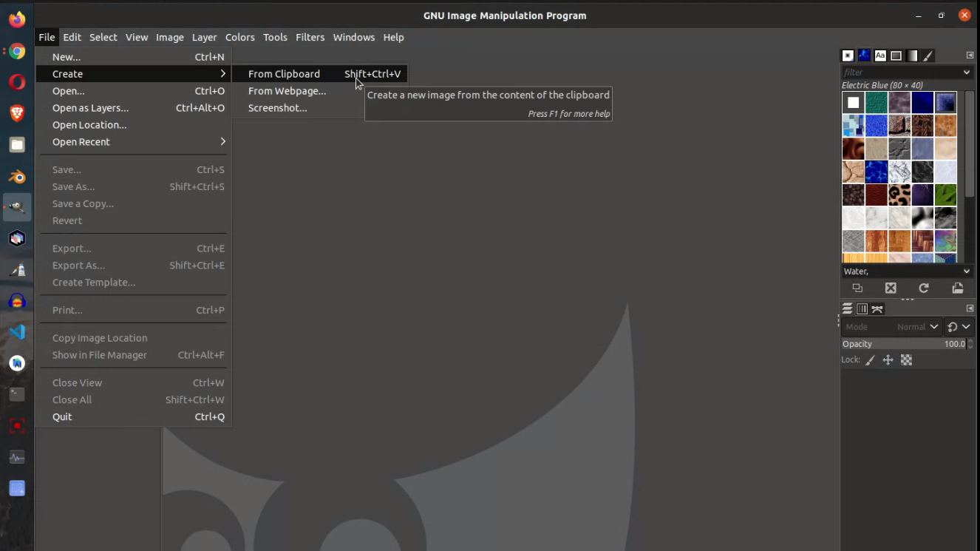Choose Quit from the File menu

[135, 416]
